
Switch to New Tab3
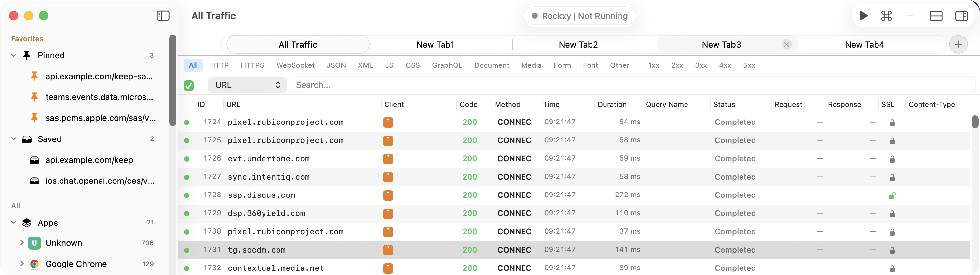pos(721,45)
